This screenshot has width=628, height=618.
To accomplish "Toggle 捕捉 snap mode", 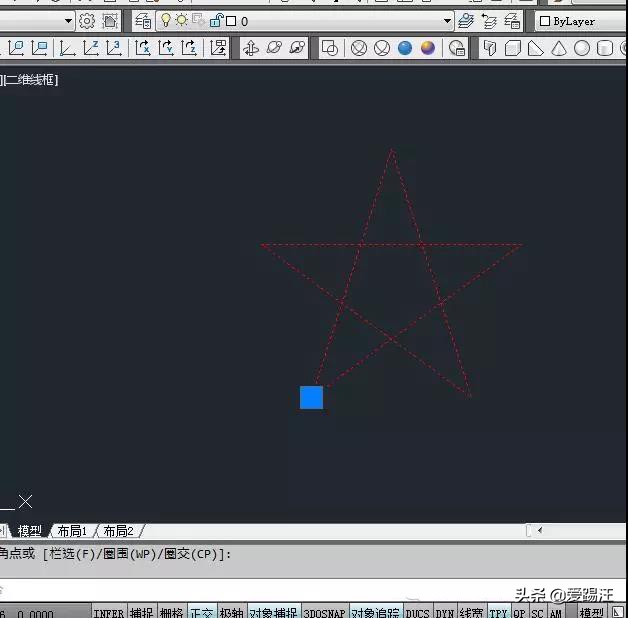I will point(141,613).
